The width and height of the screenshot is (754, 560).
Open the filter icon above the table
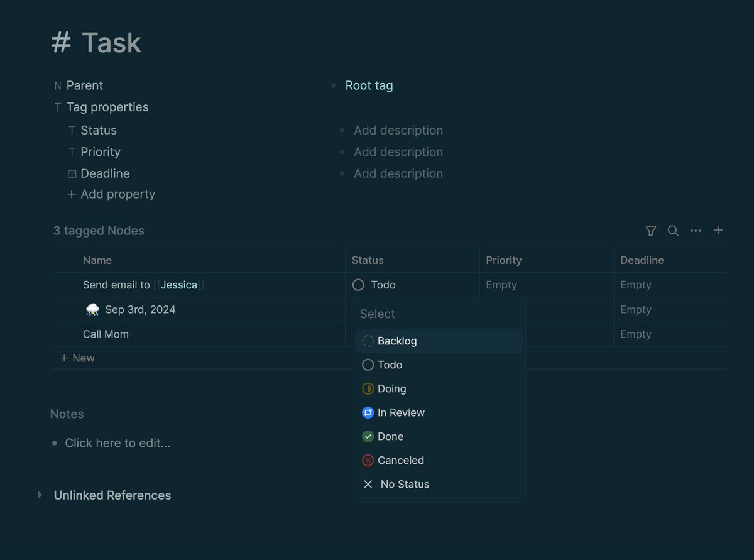651,231
